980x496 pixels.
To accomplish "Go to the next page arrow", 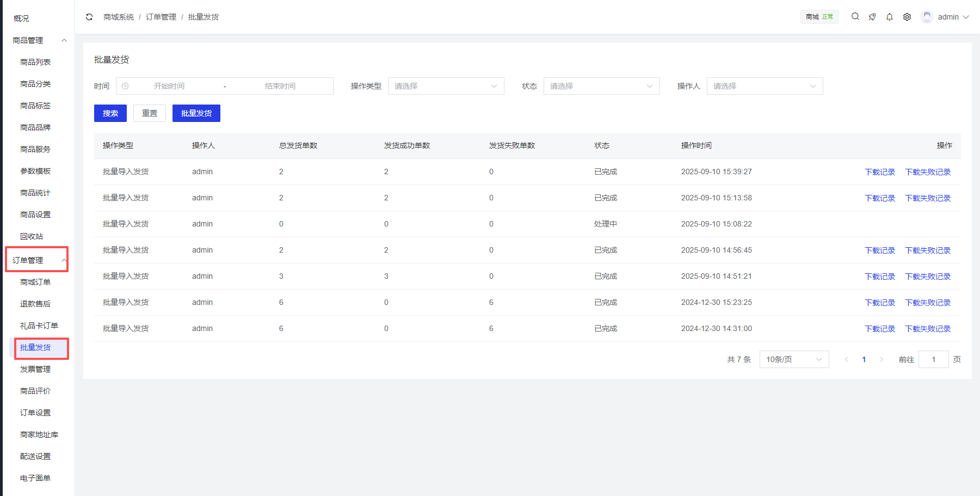I will pos(882,359).
